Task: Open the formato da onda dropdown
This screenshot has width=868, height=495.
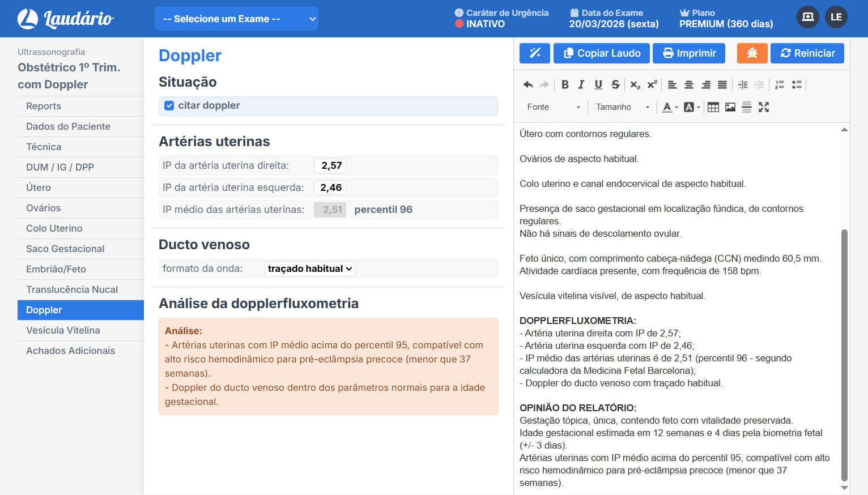Action: point(309,268)
